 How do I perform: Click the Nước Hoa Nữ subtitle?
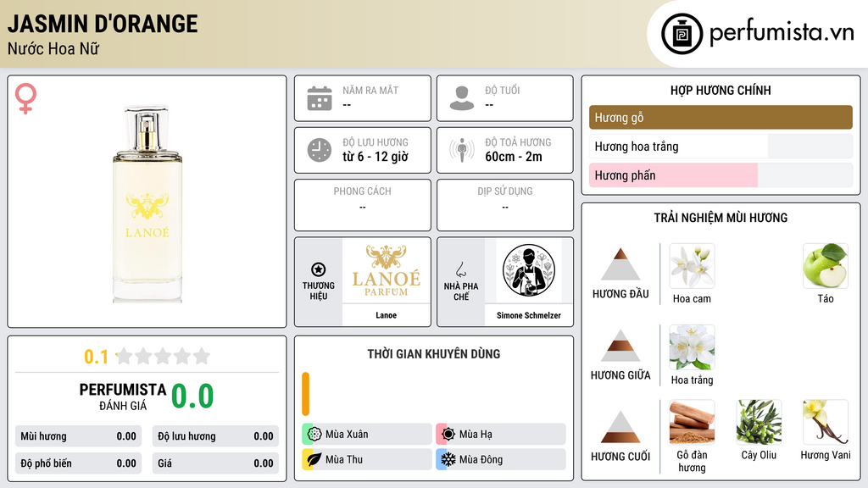pyautogui.click(x=53, y=49)
